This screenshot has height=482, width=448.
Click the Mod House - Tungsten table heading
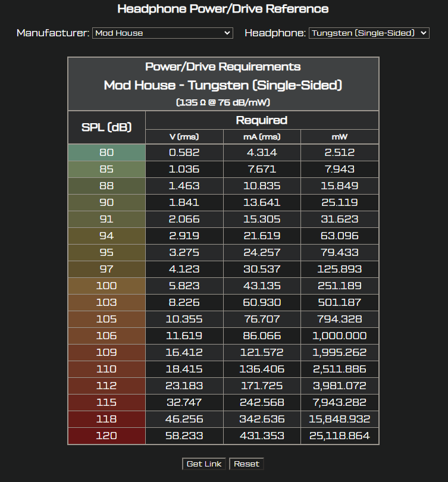coord(223,85)
